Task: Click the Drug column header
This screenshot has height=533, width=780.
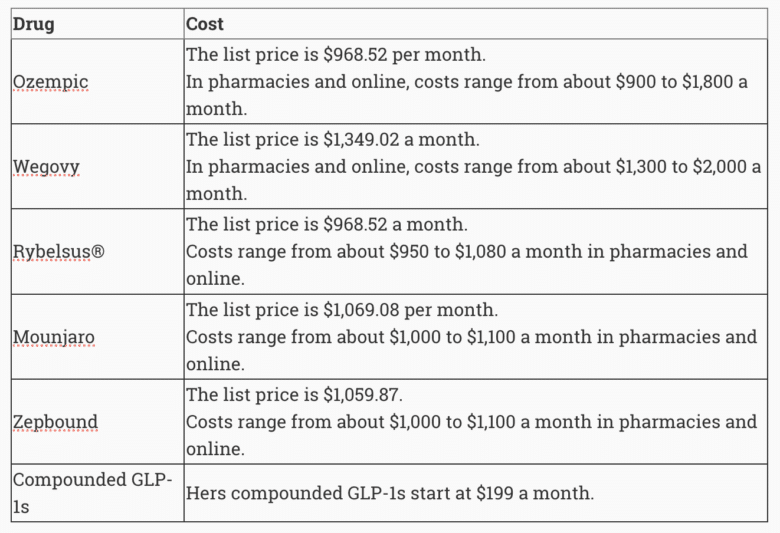Action: click(x=33, y=23)
